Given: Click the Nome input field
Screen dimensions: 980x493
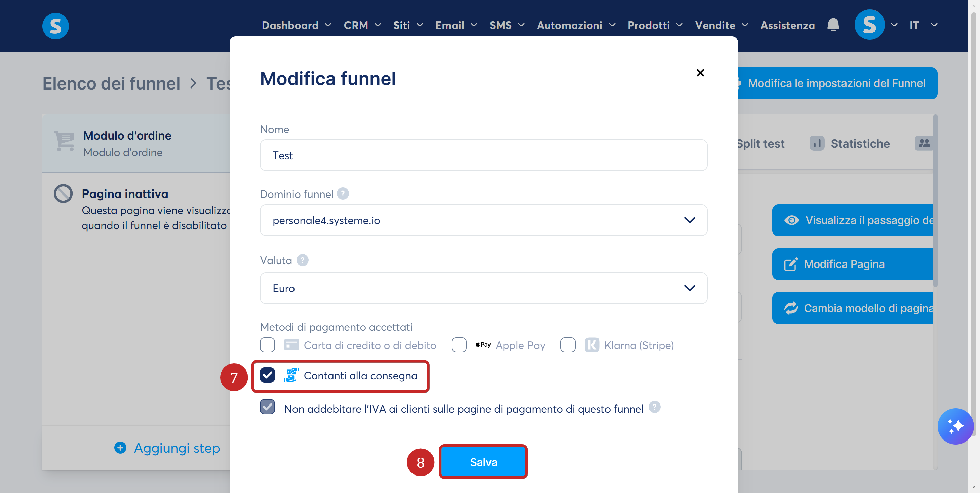Looking at the screenshot, I should point(483,155).
